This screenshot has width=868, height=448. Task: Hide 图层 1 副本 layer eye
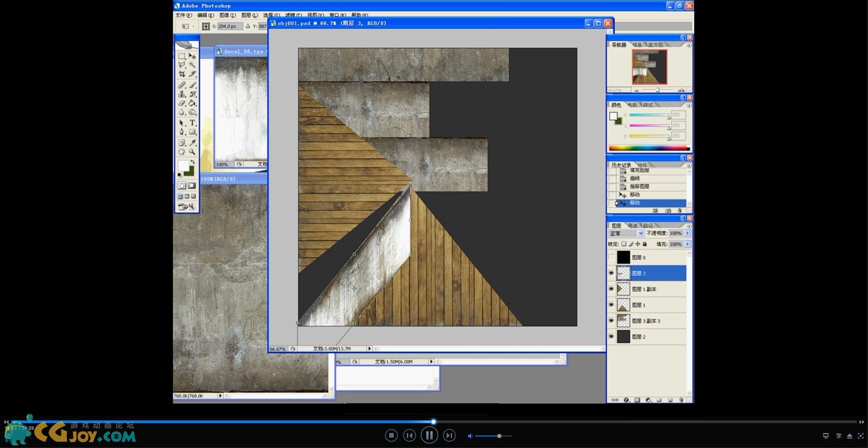(x=611, y=289)
